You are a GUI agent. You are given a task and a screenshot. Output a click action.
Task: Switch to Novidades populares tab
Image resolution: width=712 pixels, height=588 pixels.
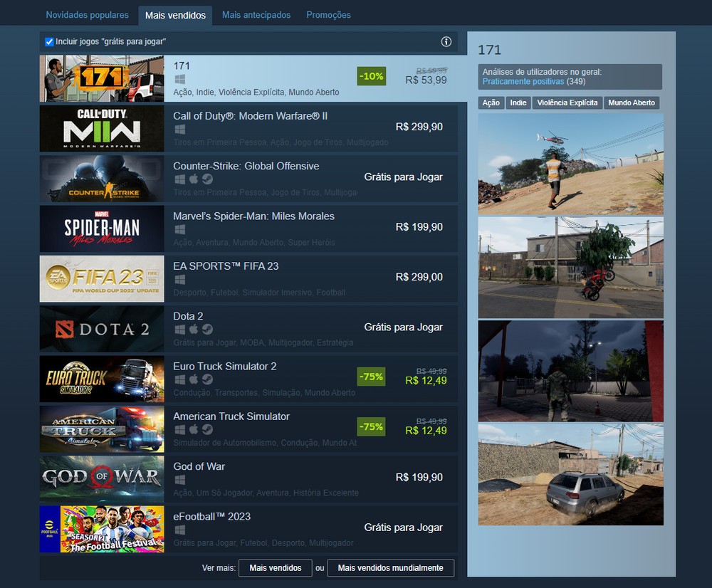[87, 15]
